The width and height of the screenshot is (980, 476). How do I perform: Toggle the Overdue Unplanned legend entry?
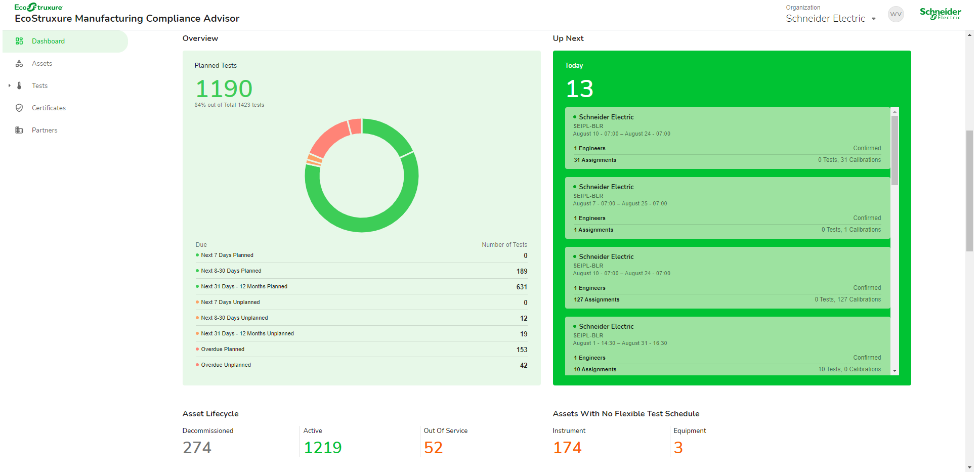click(x=225, y=365)
